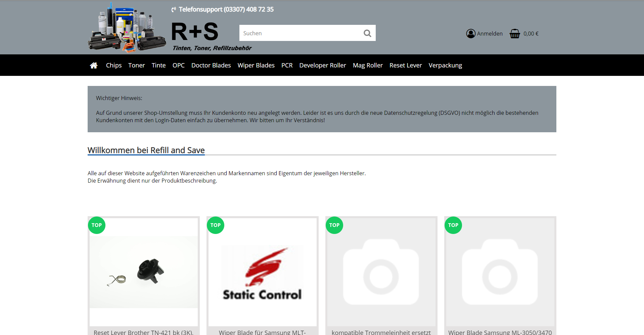Image resolution: width=644 pixels, height=335 pixels.
Task: Open the Reset Lever Brother product image
Action: [x=144, y=272]
